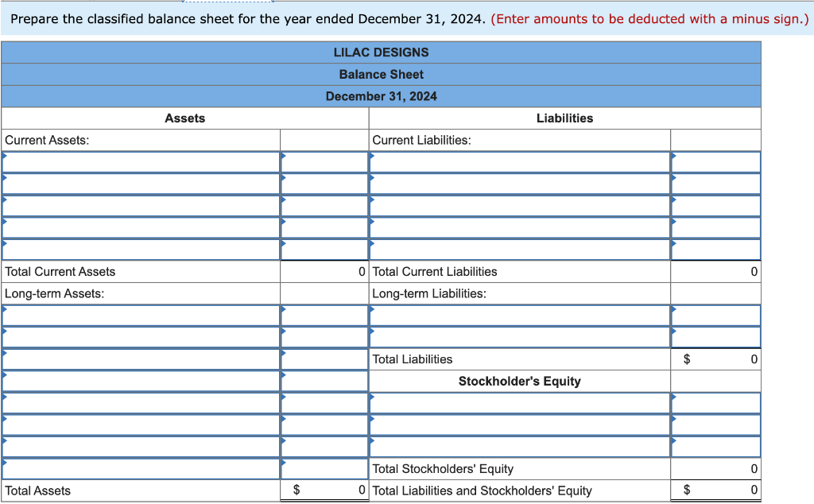Open the third account dropdown under Current Liabilities
This screenshot has height=504, width=814.
click(x=520, y=206)
